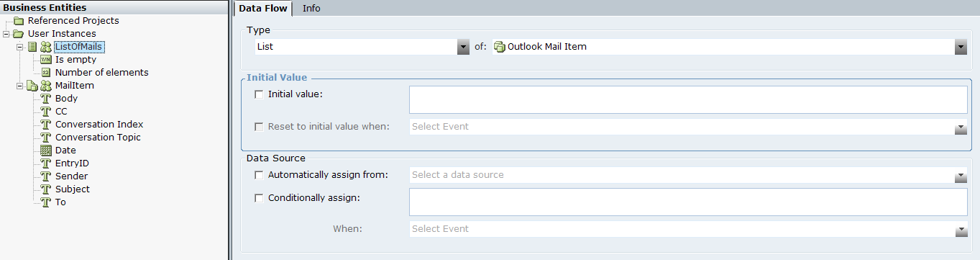Click the Outlook Mail Item type icon

[500, 47]
